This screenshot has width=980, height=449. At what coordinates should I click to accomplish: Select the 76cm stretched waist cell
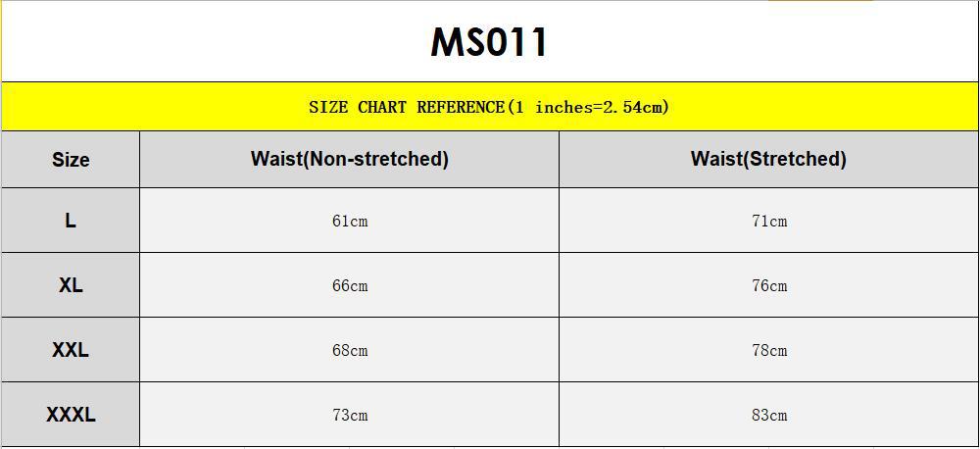point(769,286)
